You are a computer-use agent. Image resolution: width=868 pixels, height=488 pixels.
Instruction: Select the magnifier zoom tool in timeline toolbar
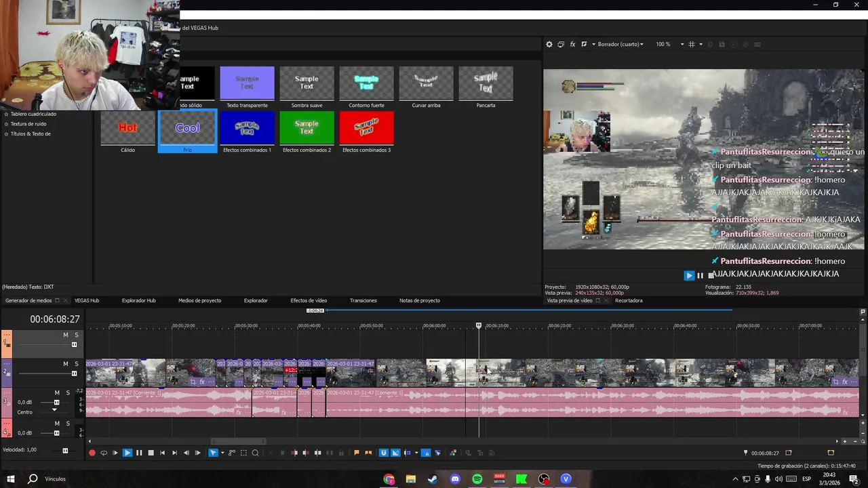pos(255,453)
